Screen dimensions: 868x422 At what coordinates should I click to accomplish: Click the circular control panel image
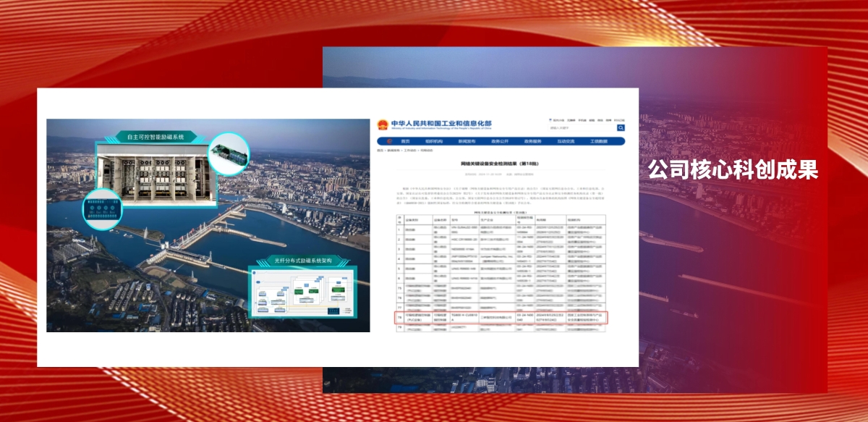[103, 208]
